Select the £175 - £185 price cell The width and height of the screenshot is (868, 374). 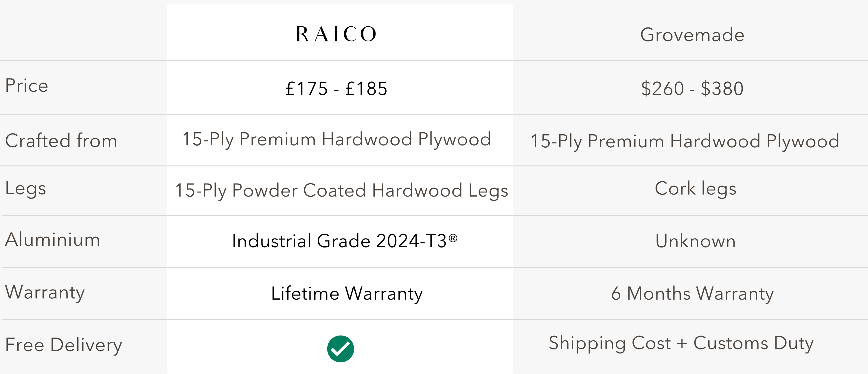pos(336,89)
